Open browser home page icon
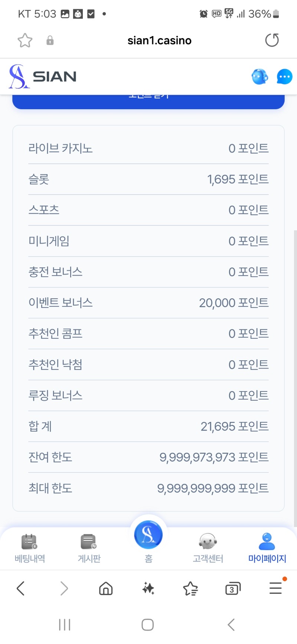Viewport: 297px width, 644px height. point(106,588)
